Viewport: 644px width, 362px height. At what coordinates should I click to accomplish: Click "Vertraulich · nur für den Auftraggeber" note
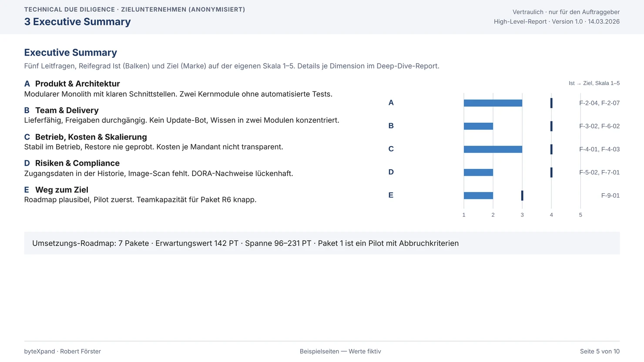pyautogui.click(x=566, y=12)
